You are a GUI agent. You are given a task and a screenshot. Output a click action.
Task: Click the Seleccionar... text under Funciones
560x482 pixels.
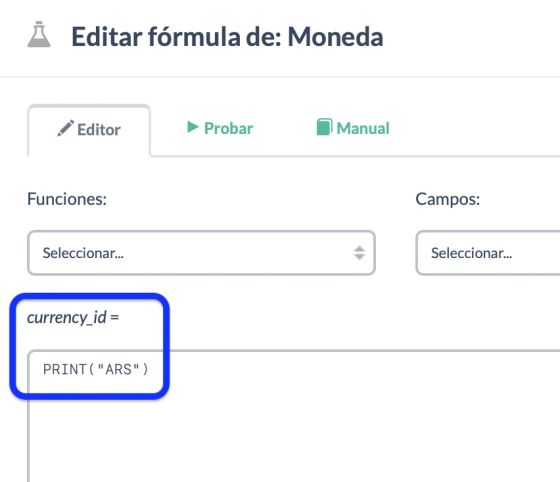coord(83,253)
